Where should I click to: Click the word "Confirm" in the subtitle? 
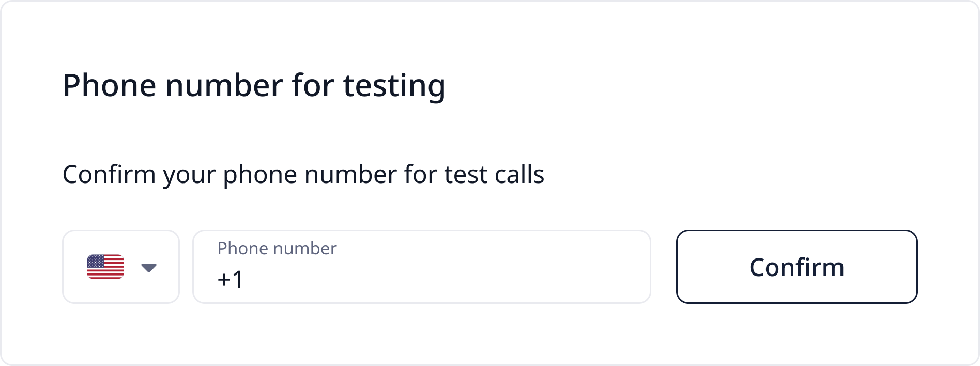[109, 174]
